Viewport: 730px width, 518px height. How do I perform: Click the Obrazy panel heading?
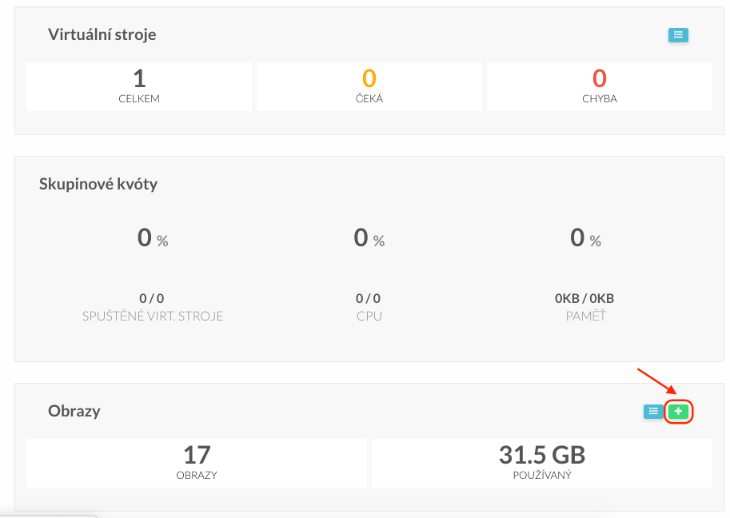pyautogui.click(x=74, y=411)
